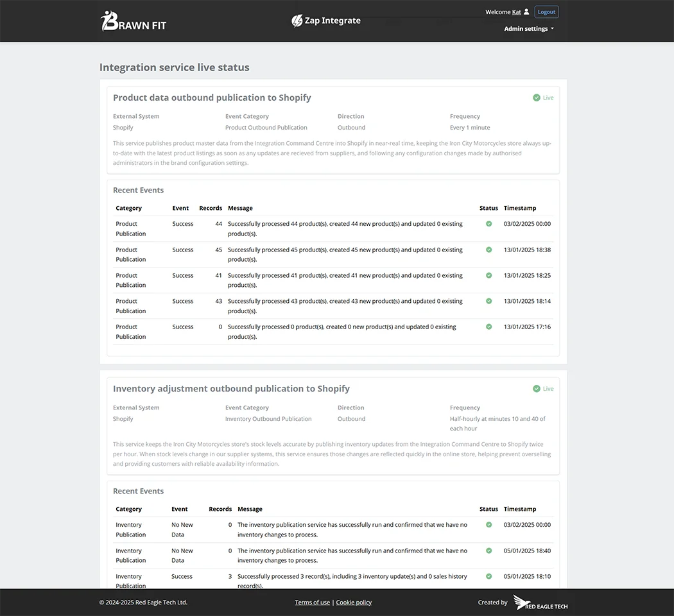Click Product Outbound Publication event category value

click(266, 128)
